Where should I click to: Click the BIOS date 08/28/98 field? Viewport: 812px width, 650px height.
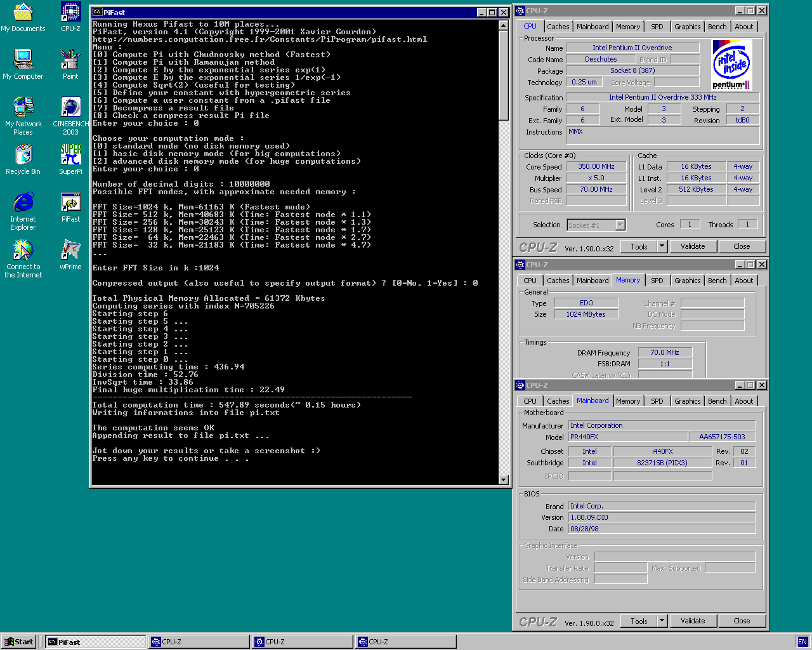click(662, 529)
